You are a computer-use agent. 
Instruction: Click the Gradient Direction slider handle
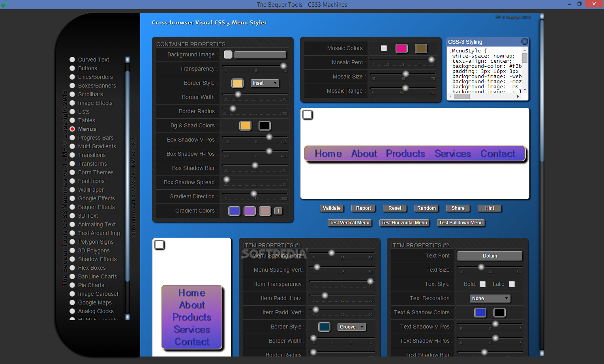click(x=254, y=194)
